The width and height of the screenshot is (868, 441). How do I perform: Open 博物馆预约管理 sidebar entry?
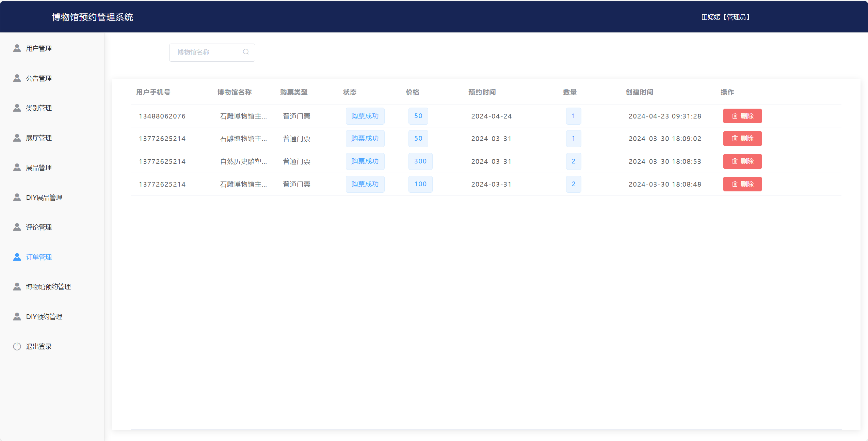(x=48, y=287)
